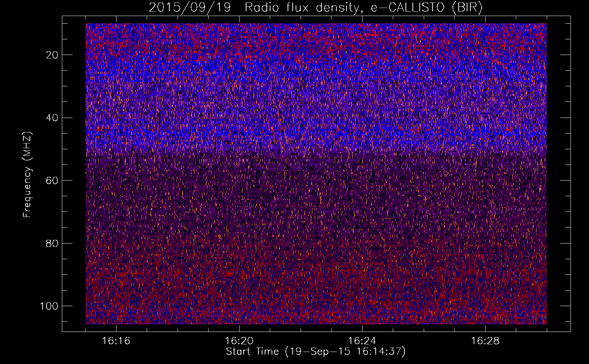
Task: Select the 100 MHz frequency tick label
Action: pos(49,306)
